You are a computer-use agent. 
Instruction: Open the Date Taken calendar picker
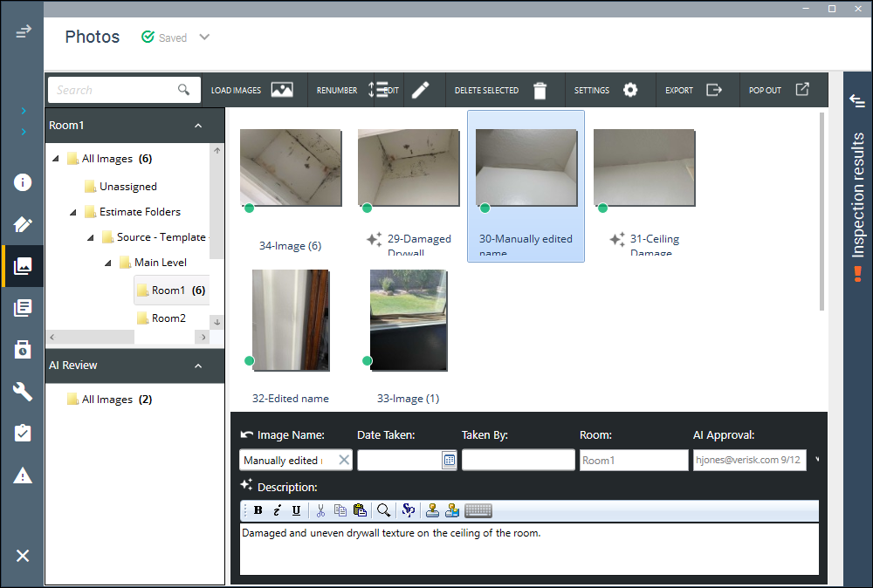pyautogui.click(x=449, y=460)
